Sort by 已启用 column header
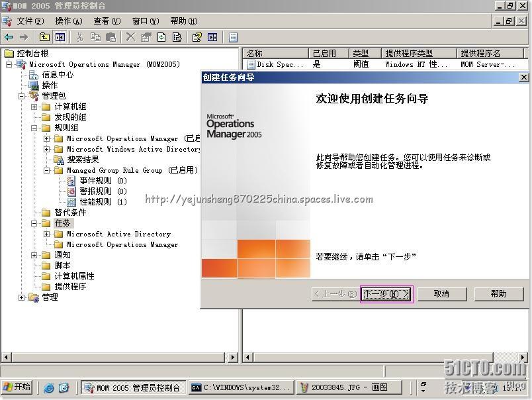 click(328, 53)
